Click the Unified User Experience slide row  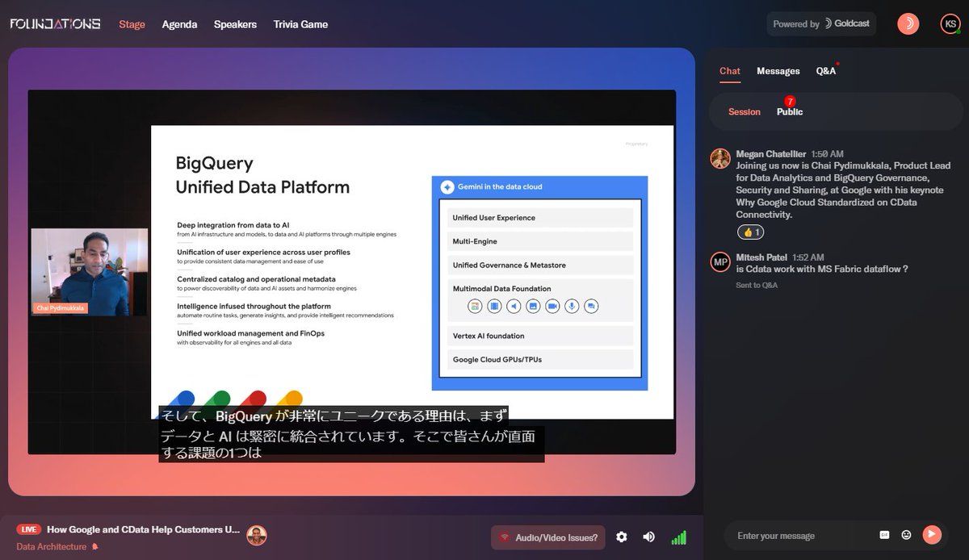point(540,218)
